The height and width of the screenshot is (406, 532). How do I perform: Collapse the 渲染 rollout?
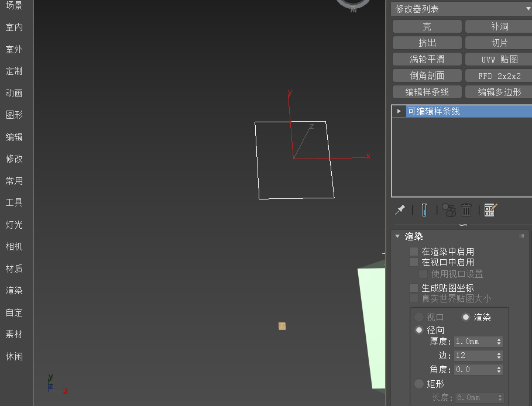point(397,236)
